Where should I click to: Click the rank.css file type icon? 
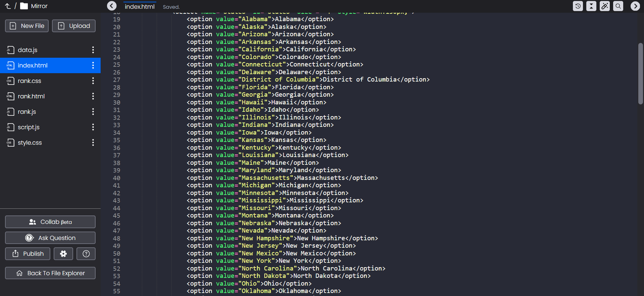tap(10, 81)
